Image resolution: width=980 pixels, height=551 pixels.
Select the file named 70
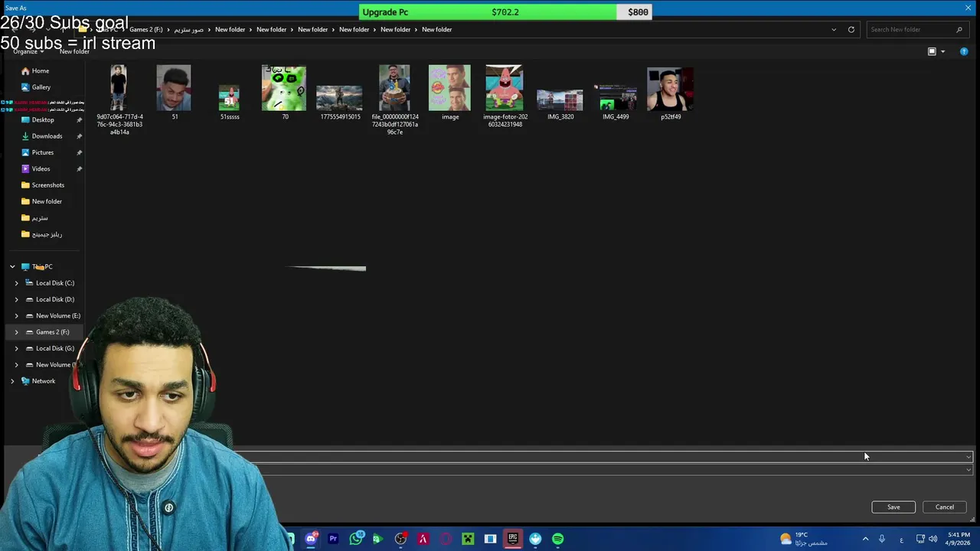pyautogui.click(x=284, y=93)
